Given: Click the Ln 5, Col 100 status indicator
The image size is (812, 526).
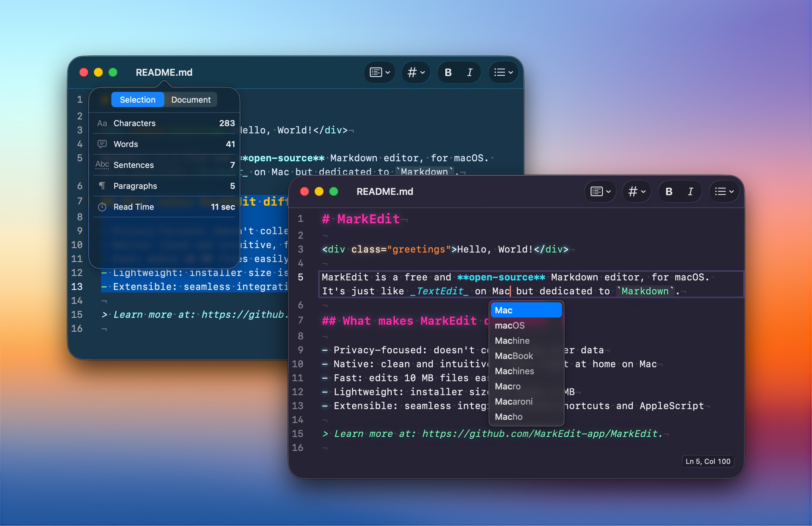Looking at the screenshot, I should click(x=708, y=461).
